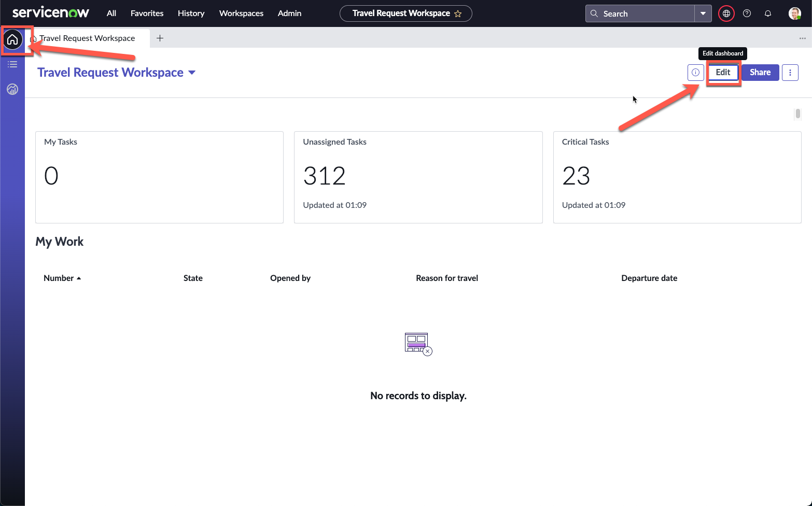812x506 pixels.
Task: Open the Workspaces menu
Action: coord(241,13)
